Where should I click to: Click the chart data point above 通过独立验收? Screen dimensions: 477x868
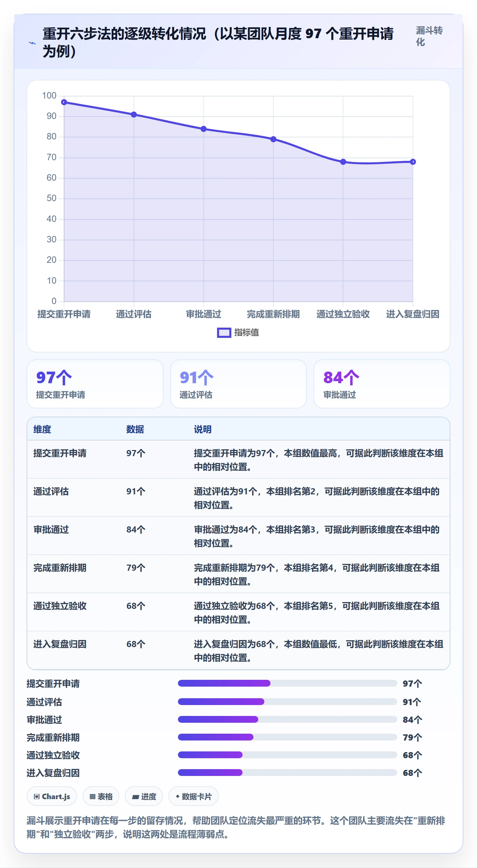click(x=343, y=162)
